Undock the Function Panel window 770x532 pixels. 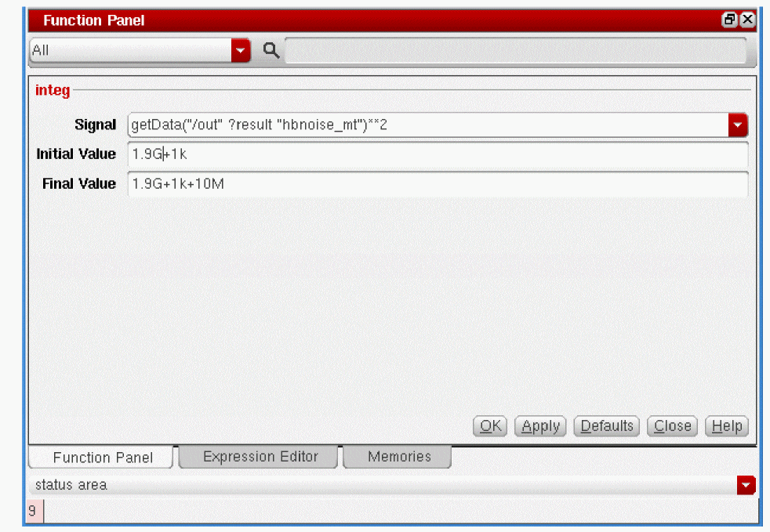coord(729,20)
